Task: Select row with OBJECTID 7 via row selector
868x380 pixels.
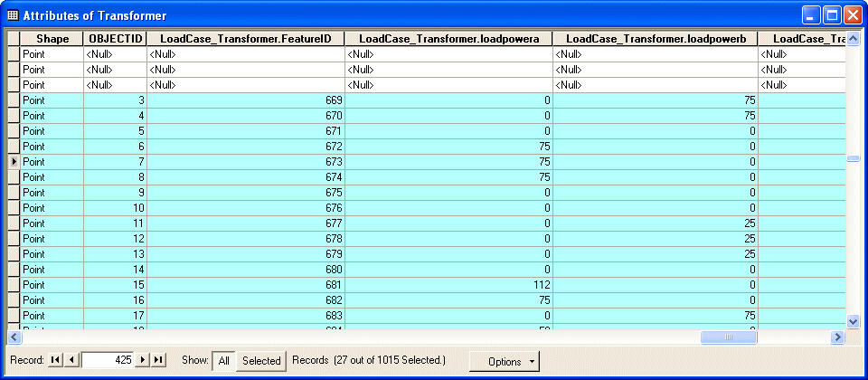Action: point(14,161)
